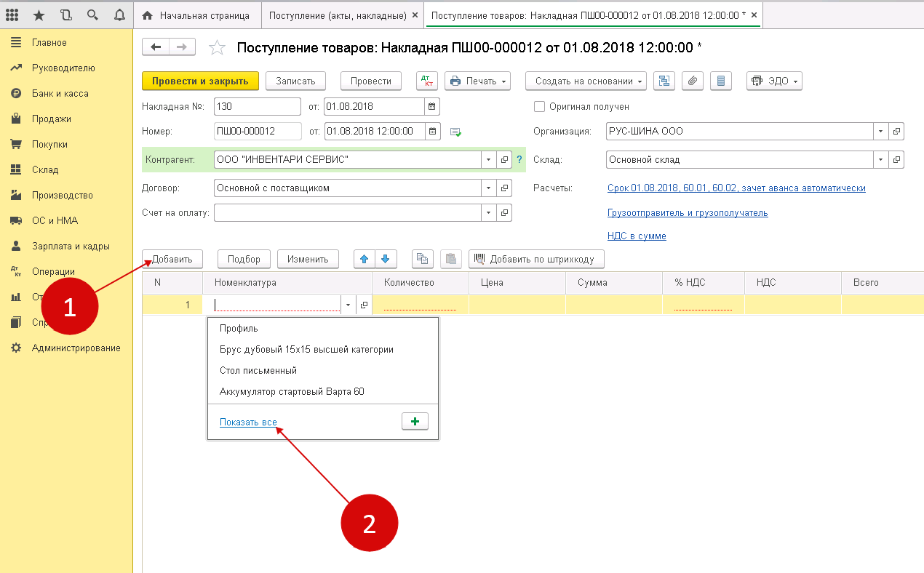This screenshot has height=573, width=924.
Task: Move selected row down with blue arrow
Action: 387,259
